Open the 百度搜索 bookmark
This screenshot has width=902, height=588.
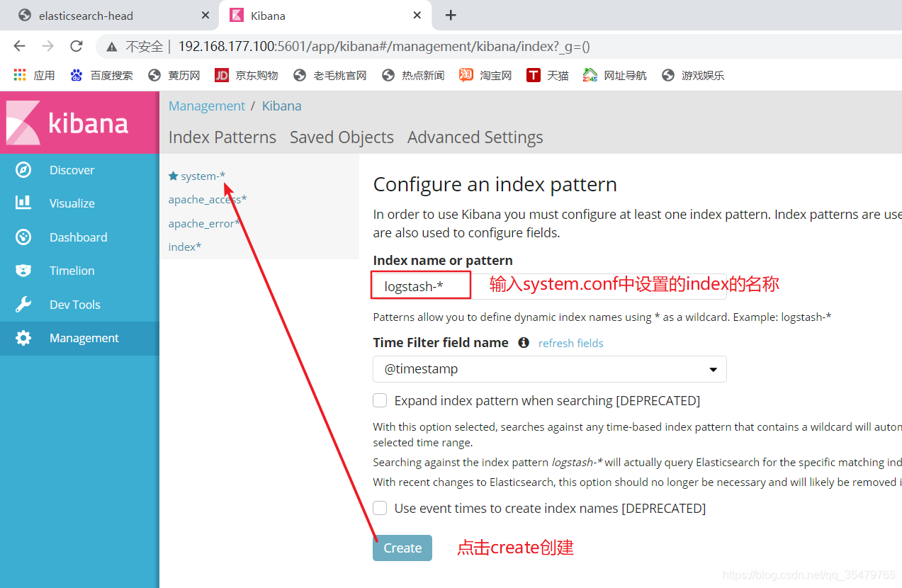tap(101, 75)
